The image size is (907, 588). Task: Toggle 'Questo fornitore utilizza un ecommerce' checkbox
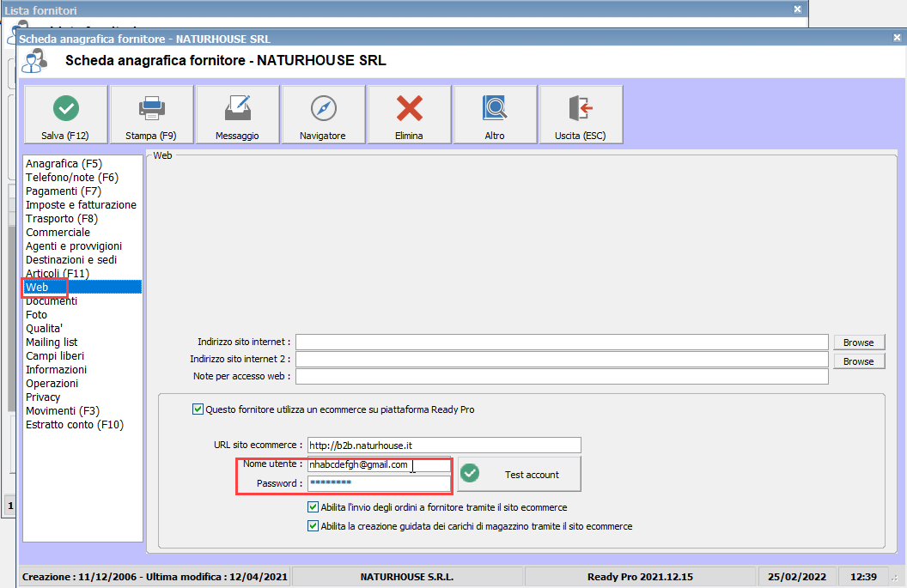[x=198, y=409]
